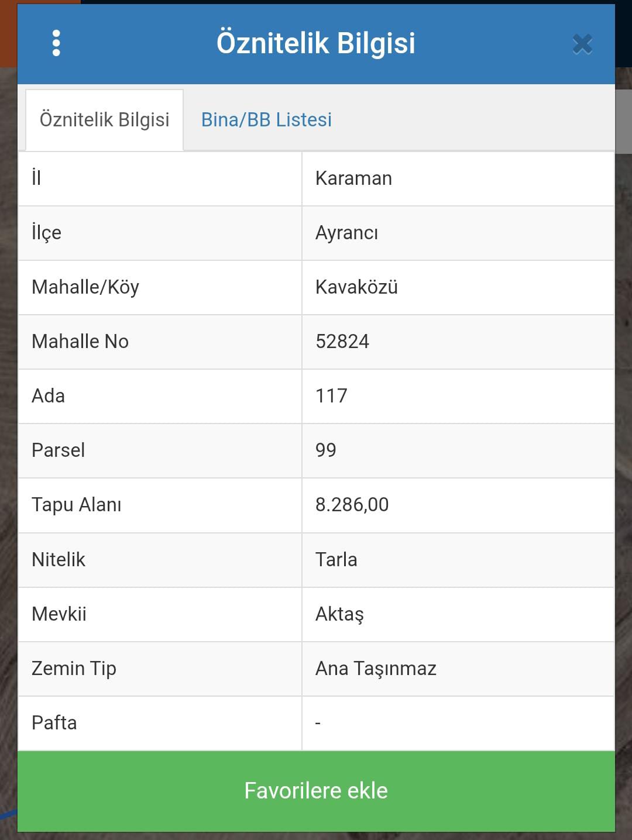Select the Ada value 117
Screen dimensions: 632x840
pyautogui.click(x=331, y=396)
